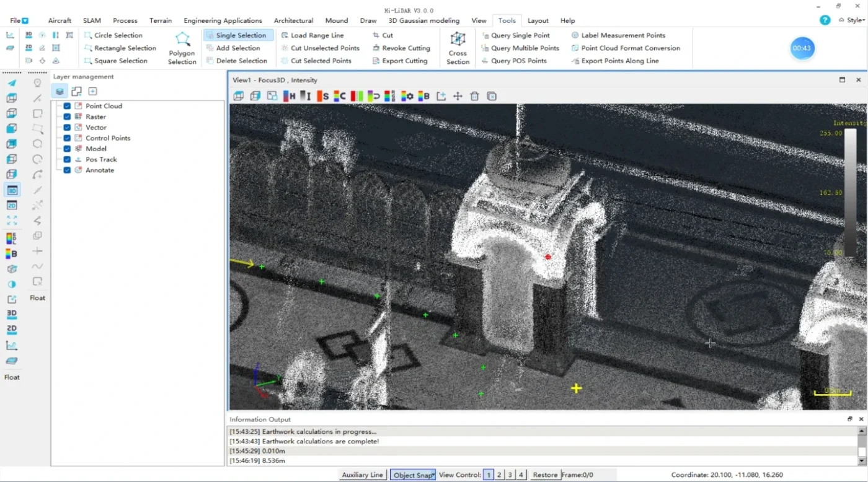Maximize the View1 panel
Viewport: 868px width, 482px height.
coord(842,80)
